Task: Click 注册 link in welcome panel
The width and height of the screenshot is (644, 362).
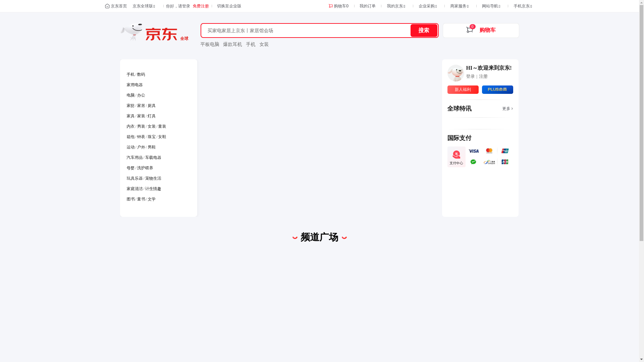Action: click(x=483, y=76)
